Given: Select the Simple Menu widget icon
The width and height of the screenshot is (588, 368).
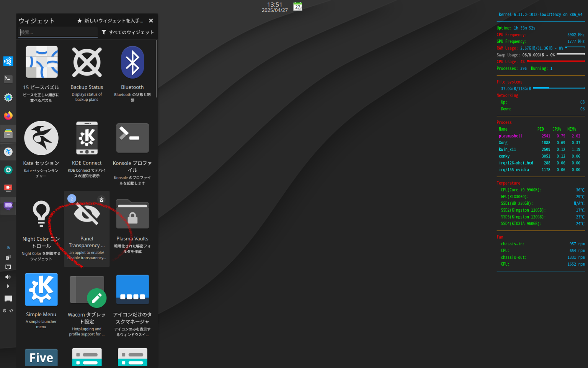Looking at the screenshot, I should [41, 289].
